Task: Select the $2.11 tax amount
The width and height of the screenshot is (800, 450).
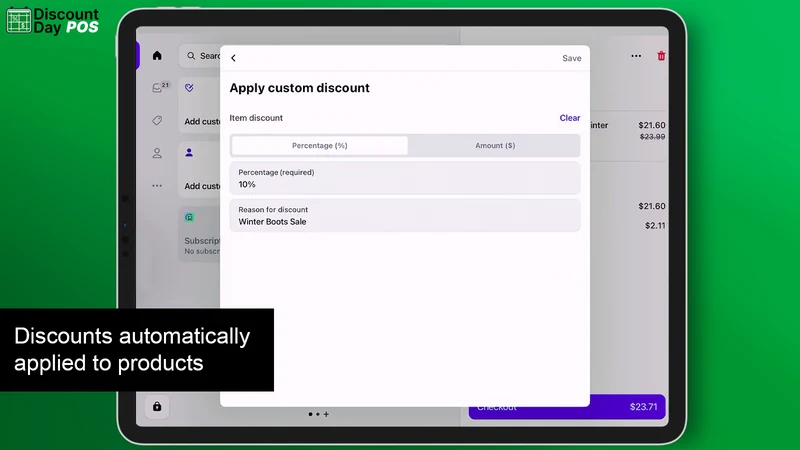Action: (655, 226)
